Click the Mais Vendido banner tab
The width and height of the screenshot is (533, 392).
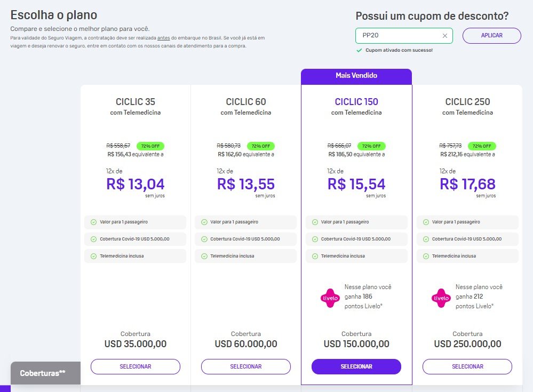(x=356, y=76)
